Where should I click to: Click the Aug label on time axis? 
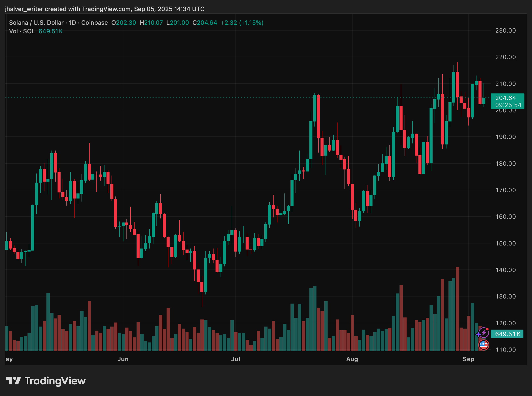pos(352,359)
